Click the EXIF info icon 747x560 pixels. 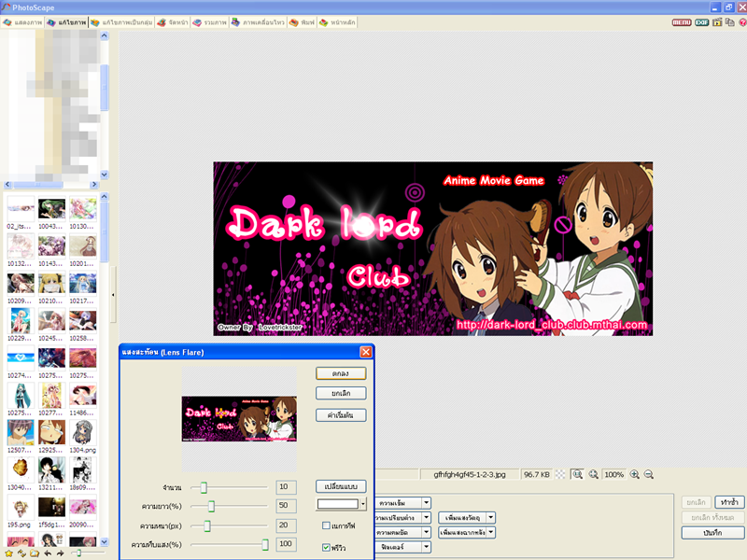[x=702, y=22]
